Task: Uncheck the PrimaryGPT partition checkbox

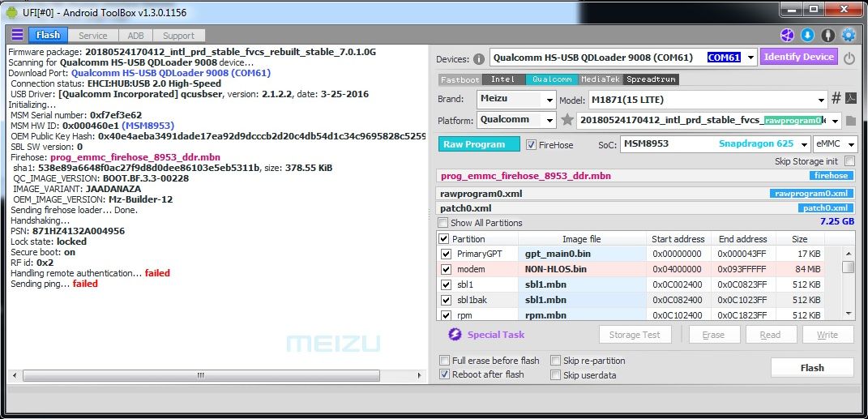Action: tap(446, 254)
